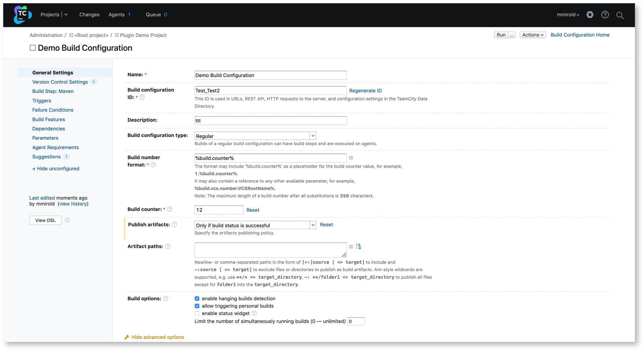Click the simultaneous builds limit field
The height and width of the screenshot is (351, 644).
(x=356, y=321)
